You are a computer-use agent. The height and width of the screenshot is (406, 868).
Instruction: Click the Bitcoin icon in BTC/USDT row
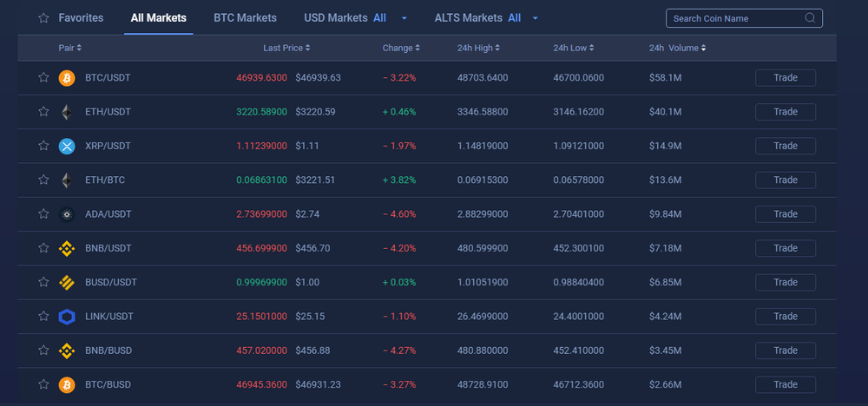pyautogui.click(x=67, y=78)
